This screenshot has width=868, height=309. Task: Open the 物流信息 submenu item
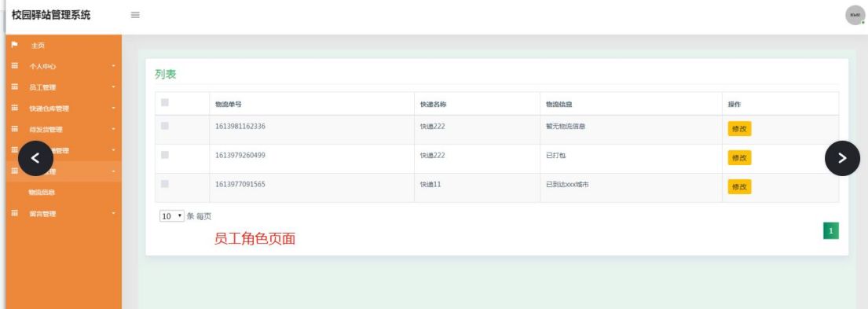[42, 192]
